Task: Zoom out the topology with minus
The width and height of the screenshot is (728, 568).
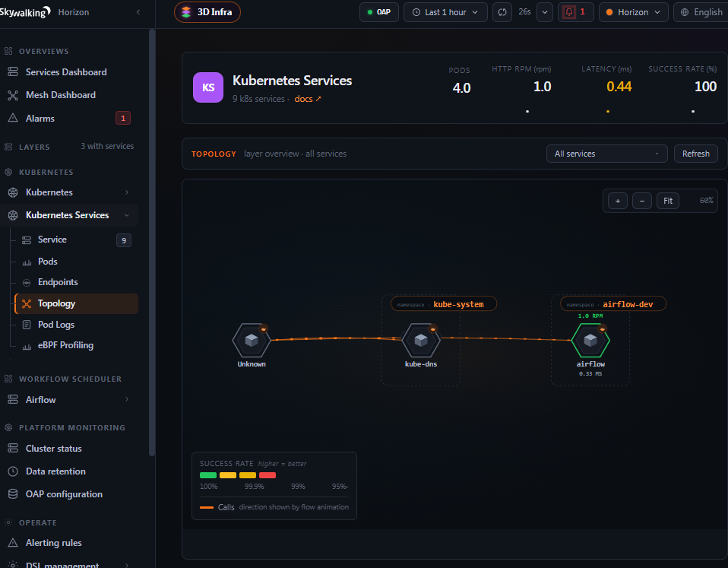Action: click(x=642, y=201)
